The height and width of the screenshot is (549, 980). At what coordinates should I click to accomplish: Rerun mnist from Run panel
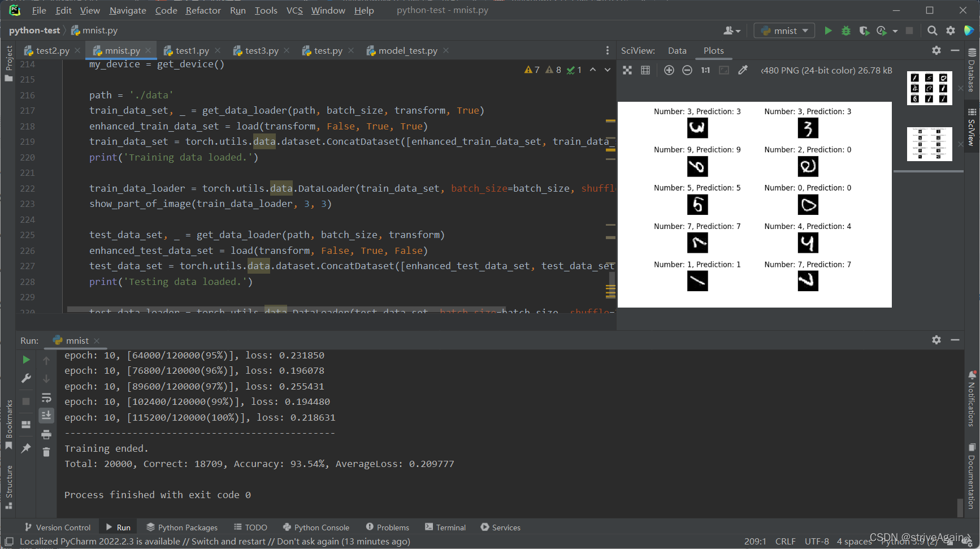pyautogui.click(x=26, y=360)
